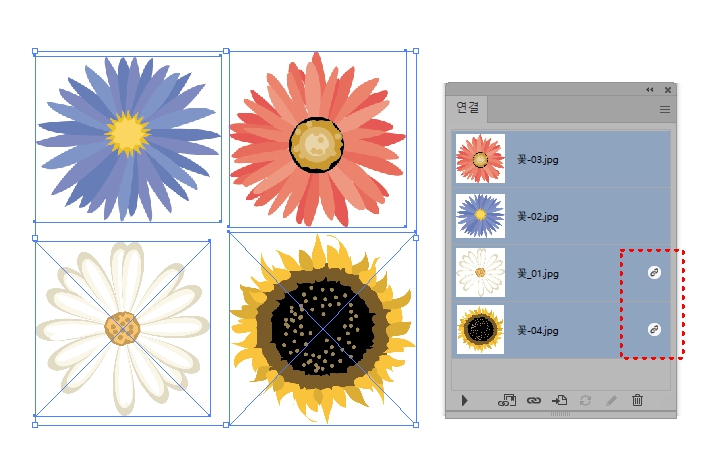The width and height of the screenshot is (723, 460).
Task: Click the red flower thumbnail in Links panel
Action: pyautogui.click(x=480, y=159)
